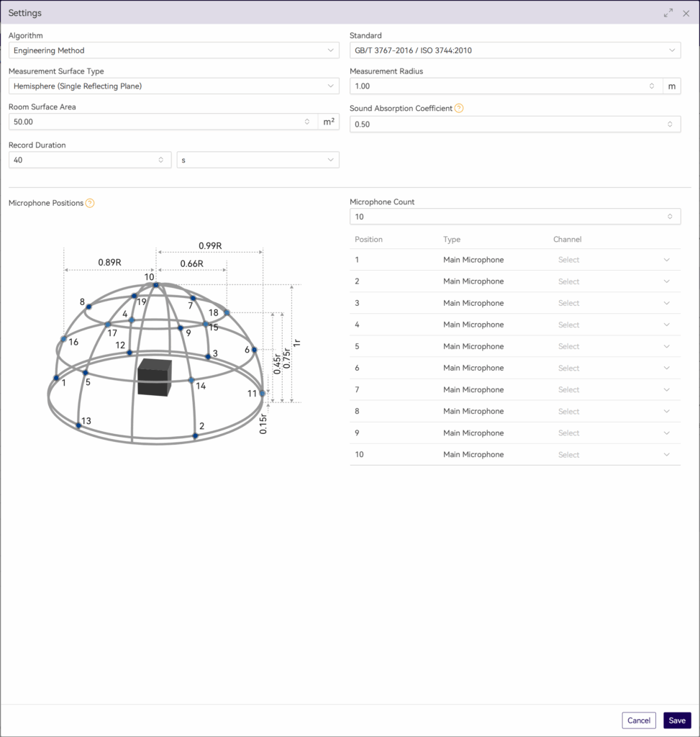Click the Room Surface Area input field
Image resolution: width=700 pixels, height=737 pixels.
tap(155, 122)
